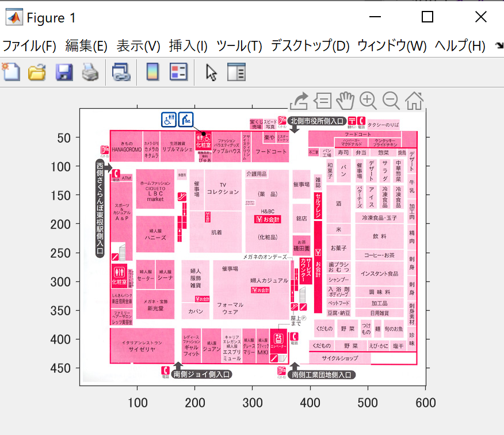The image size is (504, 435).
Task: Save figure with the floppy disk icon
Action: pos(64,72)
